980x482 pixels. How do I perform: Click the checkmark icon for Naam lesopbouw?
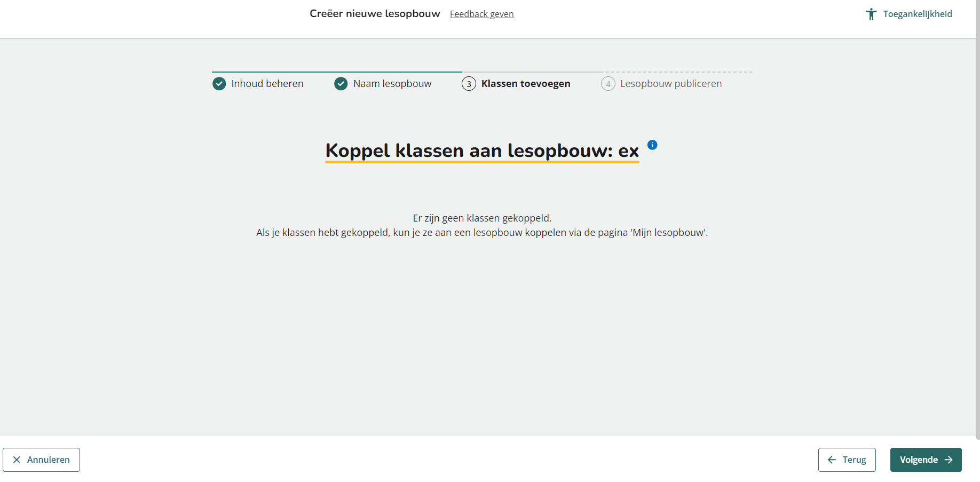click(x=341, y=84)
